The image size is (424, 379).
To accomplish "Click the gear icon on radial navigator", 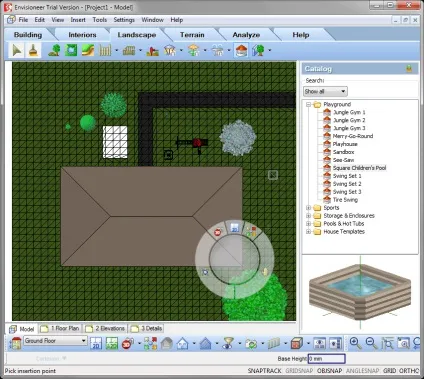I will pos(205,272).
